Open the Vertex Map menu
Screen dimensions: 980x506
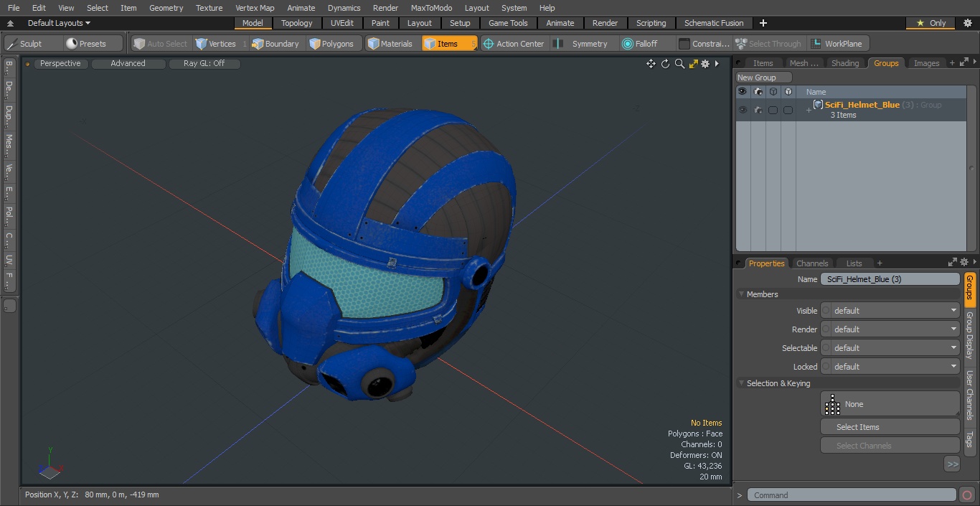255,8
